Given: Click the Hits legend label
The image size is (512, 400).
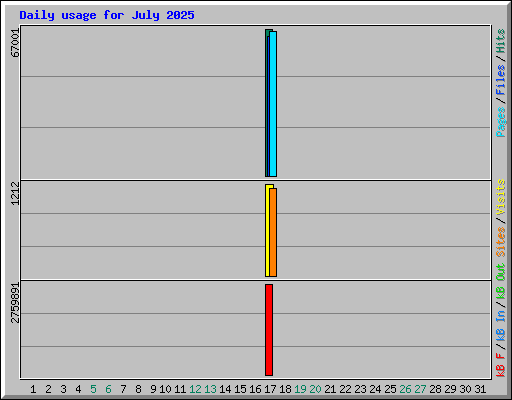Looking at the screenshot, I should pyautogui.click(x=500, y=41).
